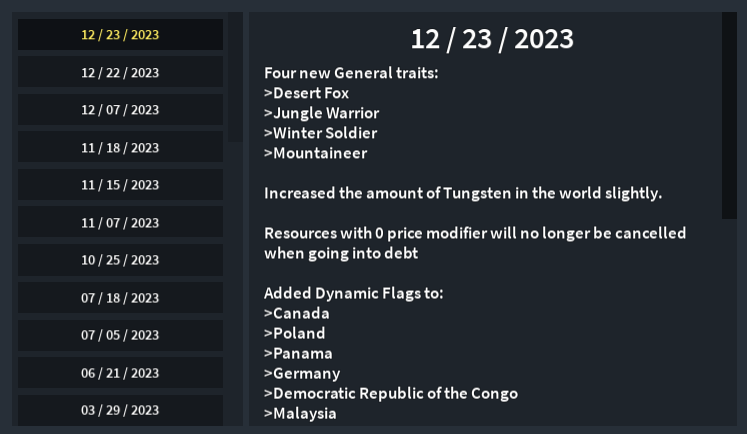Select the 11 / 18 / 2023 entry
Viewport: 747px width, 434px height.
[120, 148]
